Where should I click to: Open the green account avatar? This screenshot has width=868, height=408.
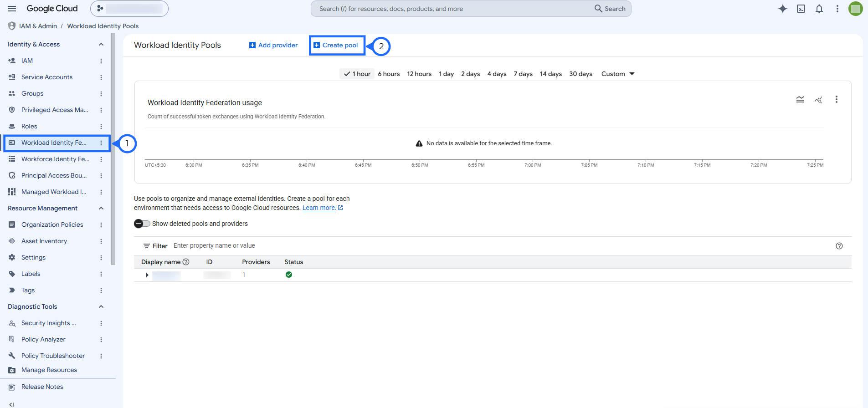[856, 9]
